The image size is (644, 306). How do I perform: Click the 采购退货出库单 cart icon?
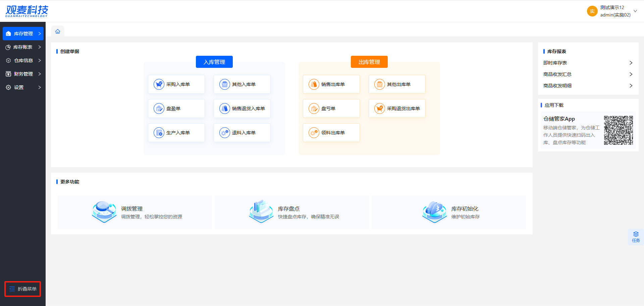click(380, 108)
